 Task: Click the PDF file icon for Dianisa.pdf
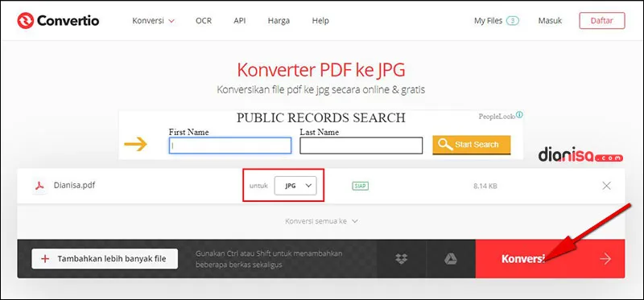coord(39,186)
